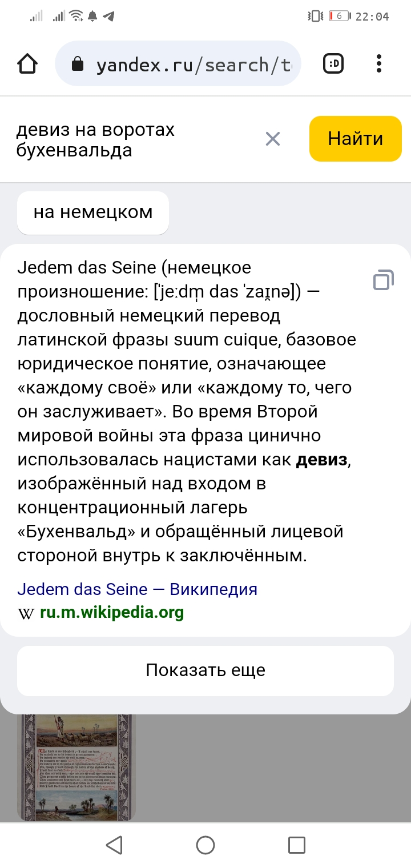This screenshot has width=411, height=868.
Task: Select the 'на немецком' suggestion chip
Action: (93, 212)
